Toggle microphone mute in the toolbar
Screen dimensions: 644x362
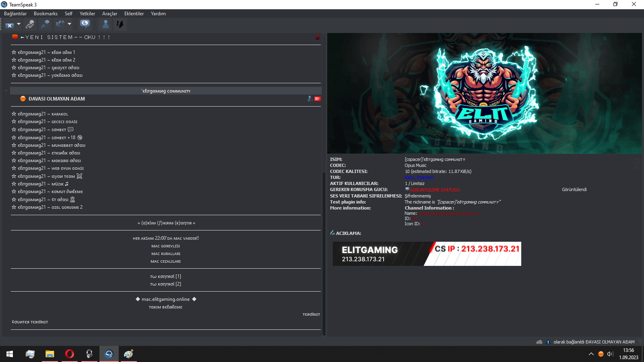coord(45,25)
